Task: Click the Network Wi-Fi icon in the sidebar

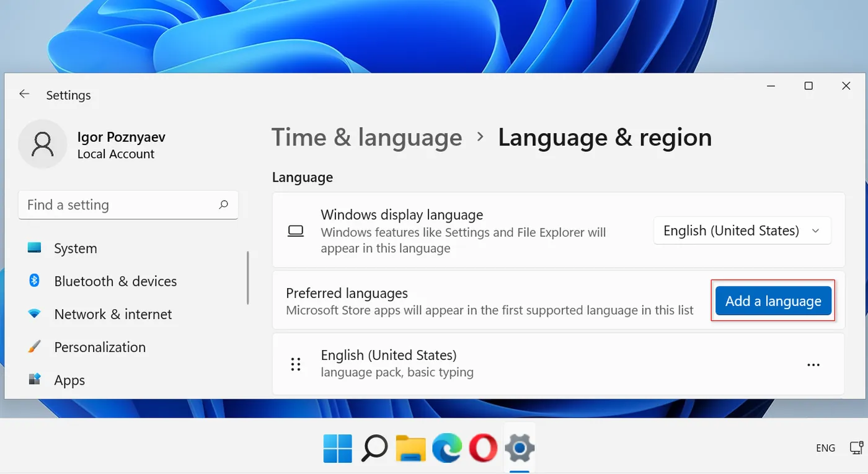Action: [34, 314]
